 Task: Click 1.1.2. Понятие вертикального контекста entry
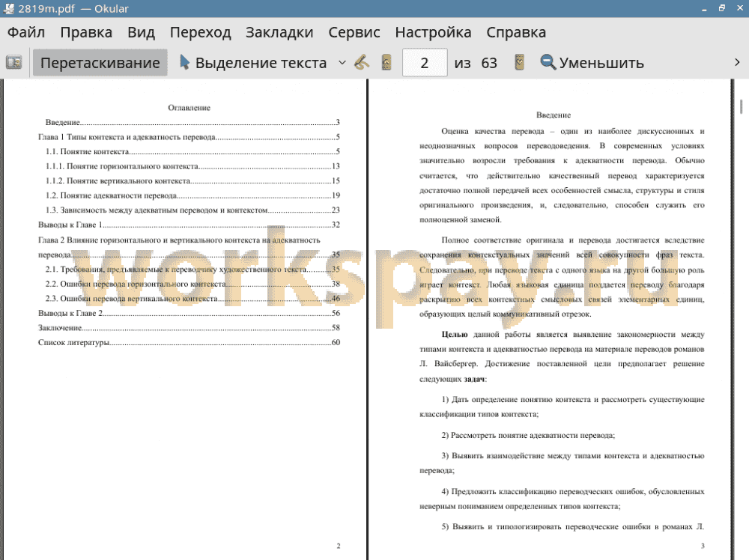click(x=192, y=181)
